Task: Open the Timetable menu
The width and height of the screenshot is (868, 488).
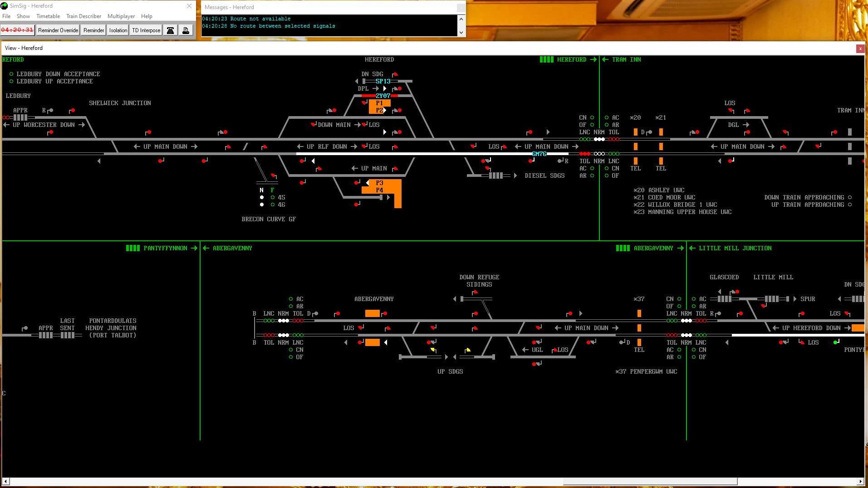Action: point(48,16)
